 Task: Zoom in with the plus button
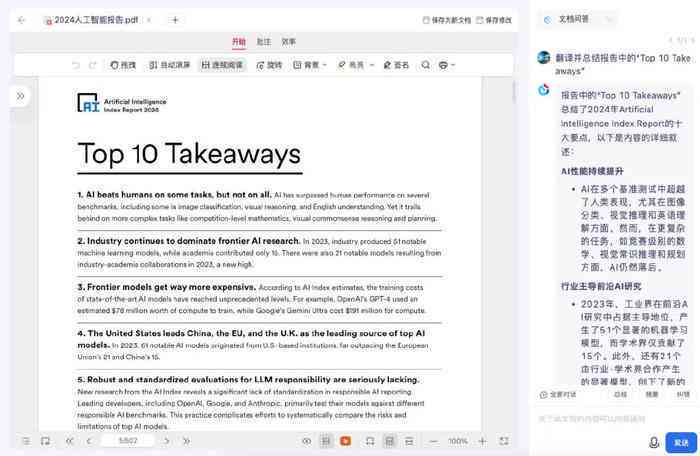(x=483, y=441)
